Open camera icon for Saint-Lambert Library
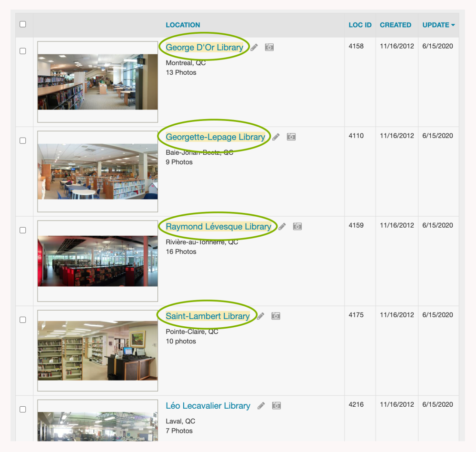 276,316
